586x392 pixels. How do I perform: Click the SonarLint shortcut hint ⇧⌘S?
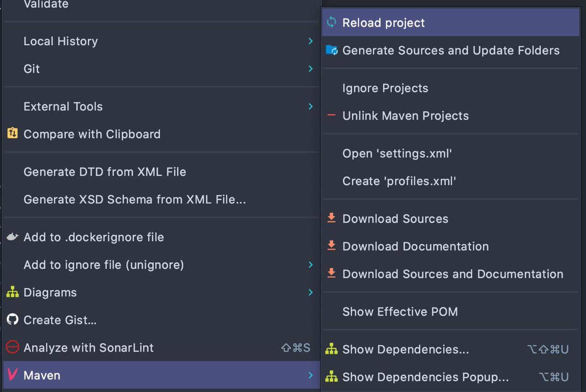(x=296, y=348)
